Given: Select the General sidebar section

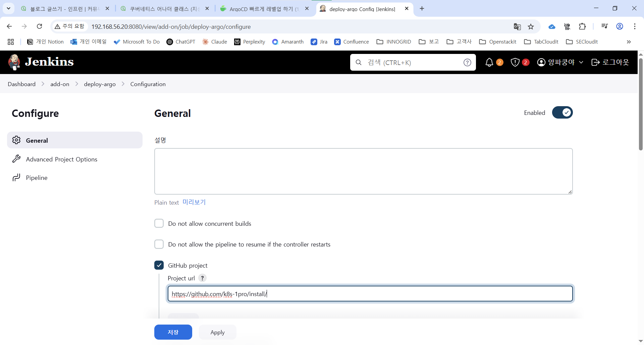Looking at the screenshot, I should click(x=75, y=140).
